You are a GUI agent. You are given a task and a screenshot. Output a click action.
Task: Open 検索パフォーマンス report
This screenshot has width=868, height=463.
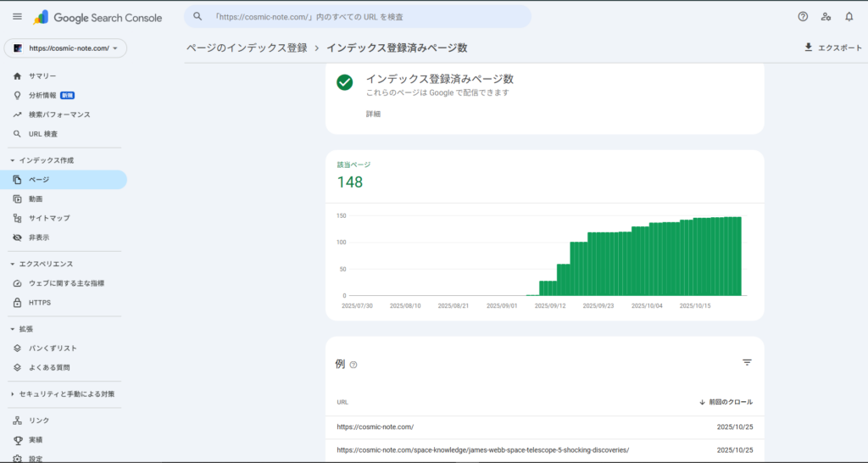pos(59,114)
